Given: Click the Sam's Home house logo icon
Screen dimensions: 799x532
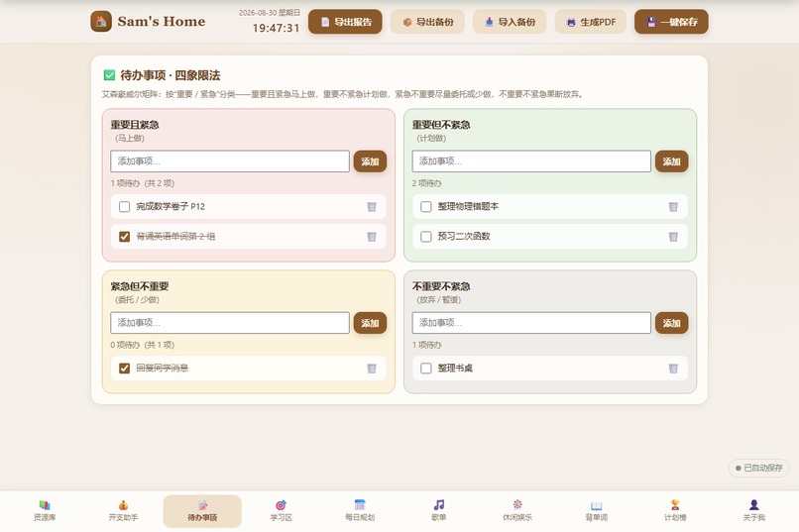Looking at the screenshot, I should click(x=101, y=22).
